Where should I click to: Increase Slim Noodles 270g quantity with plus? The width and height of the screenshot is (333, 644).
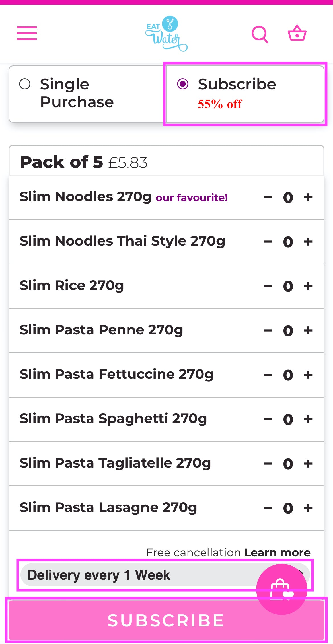(x=308, y=197)
